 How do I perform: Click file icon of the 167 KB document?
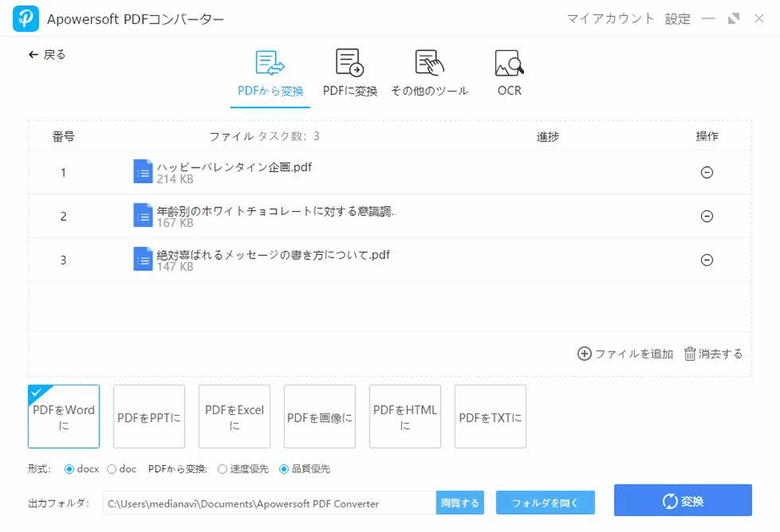[142, 215]
